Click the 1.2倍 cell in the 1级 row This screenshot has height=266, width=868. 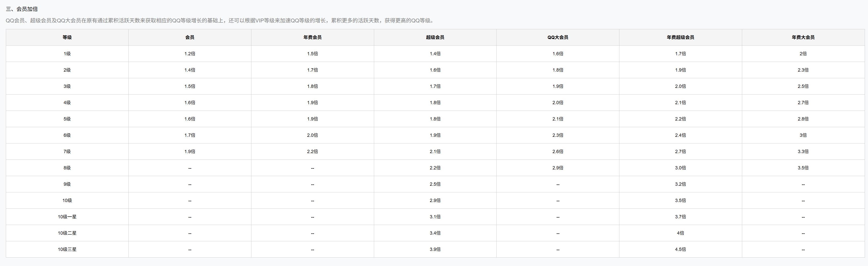190,54
